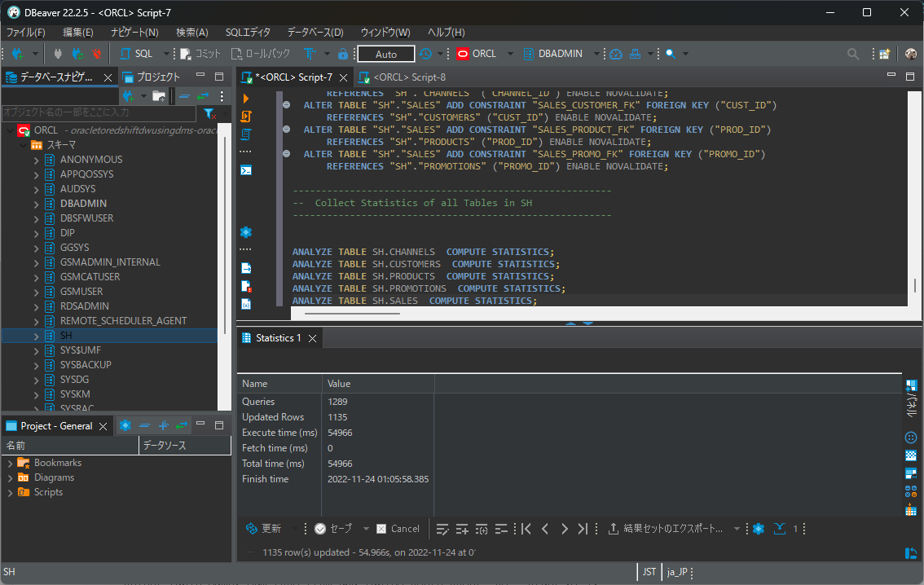
Task: Expand the Bookmarks folder
Action: 10,463
